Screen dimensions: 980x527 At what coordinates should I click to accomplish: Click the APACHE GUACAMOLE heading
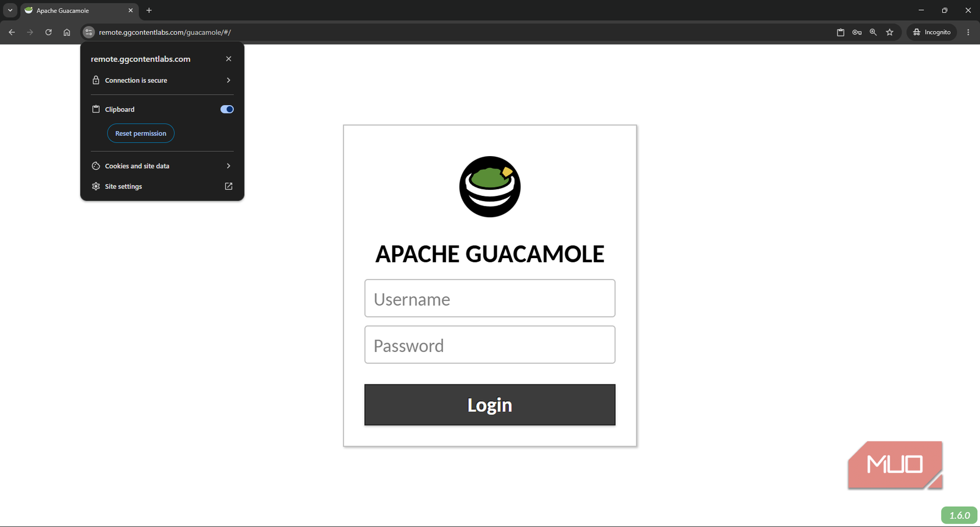[x=490, y=254]
